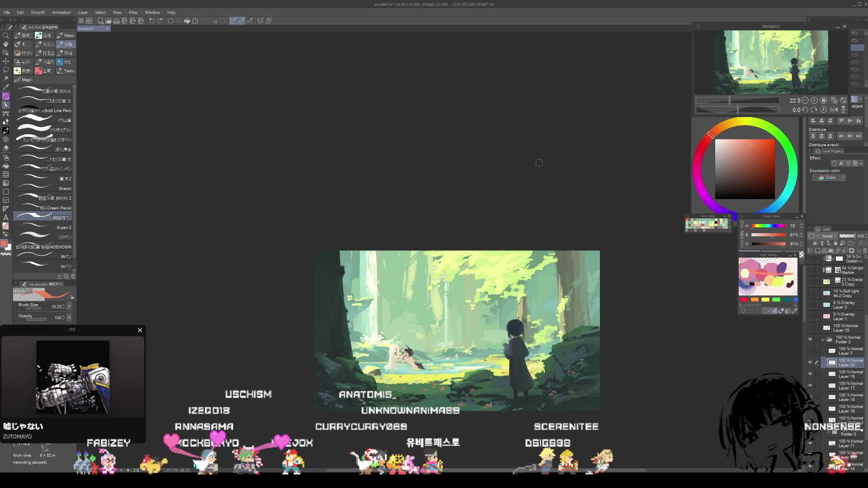Open the object sub tool dropdown
This screenshot has width=868, height=488.
tap(860, 99)
